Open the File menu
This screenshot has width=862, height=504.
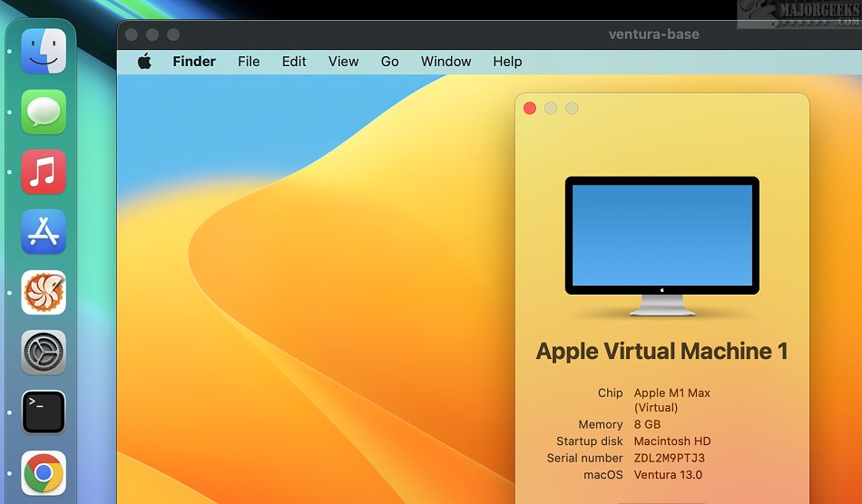[x=249, y=62]
